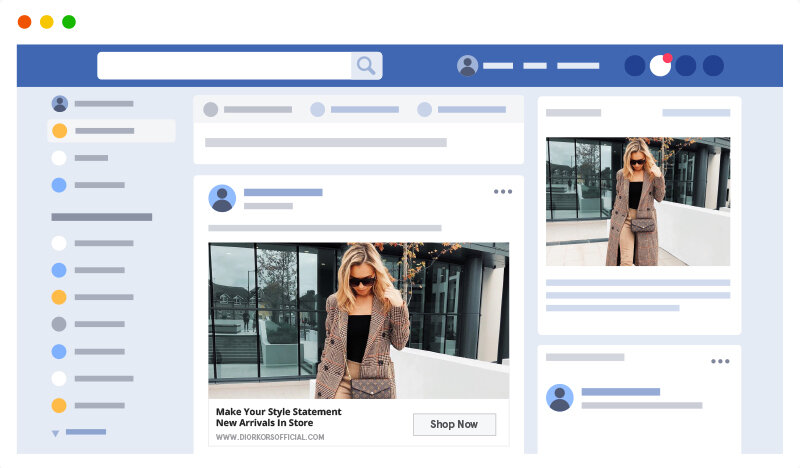Click the Make Your Style Statement headline
The height and width of the screenshot is (468, 800).
(279, 412)
